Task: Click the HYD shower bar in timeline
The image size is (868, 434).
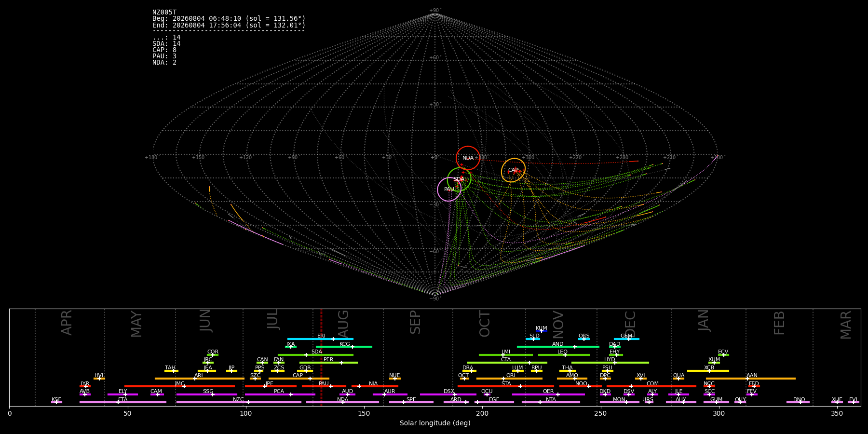Action: click(610, 363)
